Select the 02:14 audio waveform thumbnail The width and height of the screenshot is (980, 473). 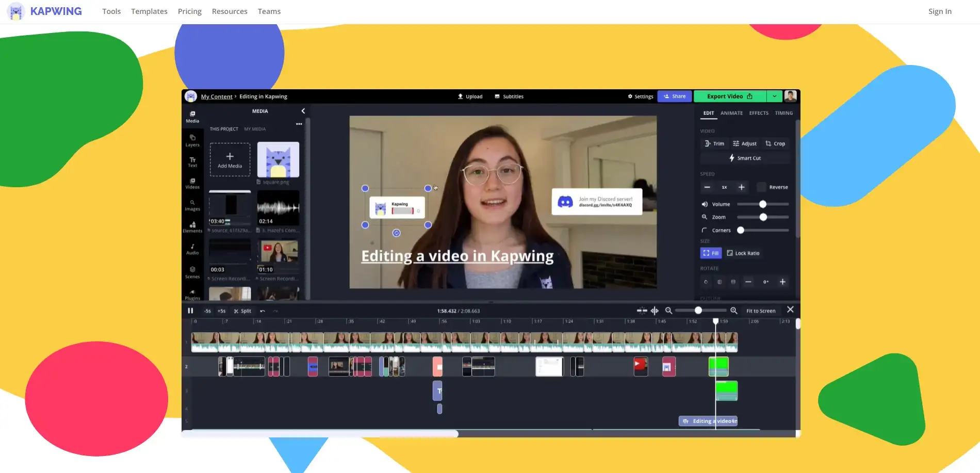pos(278,208)
